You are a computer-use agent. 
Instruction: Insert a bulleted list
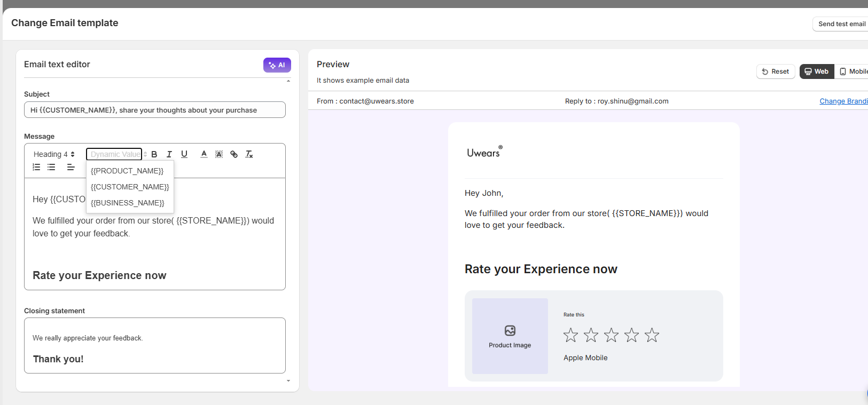[x=51, y=167]
